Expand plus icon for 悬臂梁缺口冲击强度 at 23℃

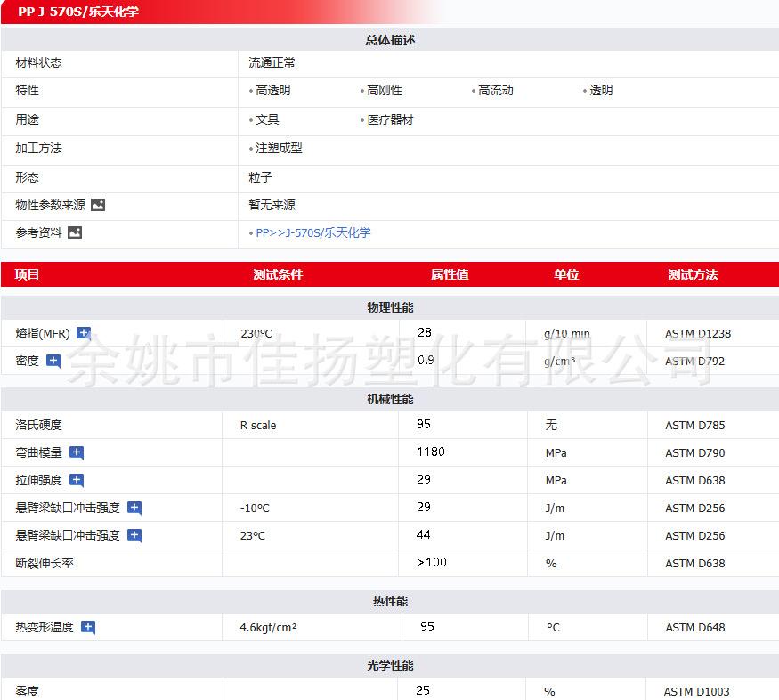click(134, 535)
